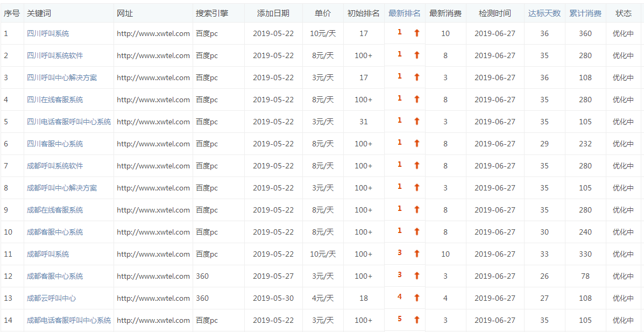Open the 成都客服中心系统 keyword in row 12
The image size is (644, 332).
(55, 276)
